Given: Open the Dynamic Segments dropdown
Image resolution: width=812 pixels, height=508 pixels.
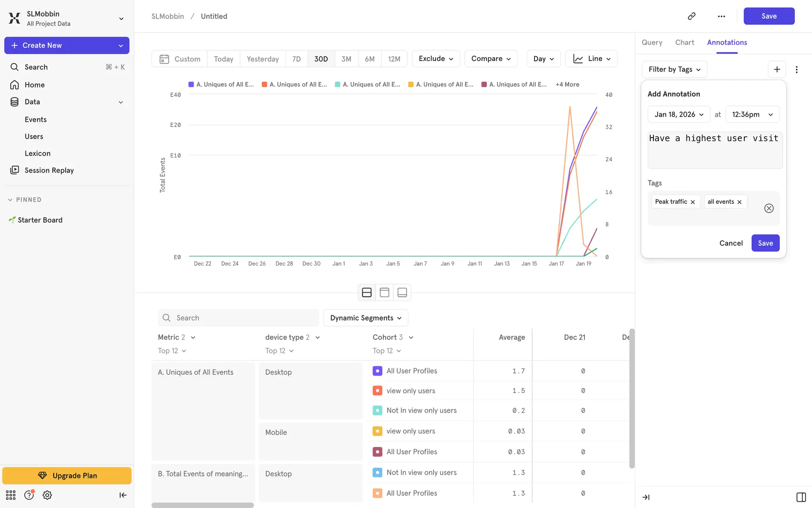Looking at the screenshot, I should (365, 318).
